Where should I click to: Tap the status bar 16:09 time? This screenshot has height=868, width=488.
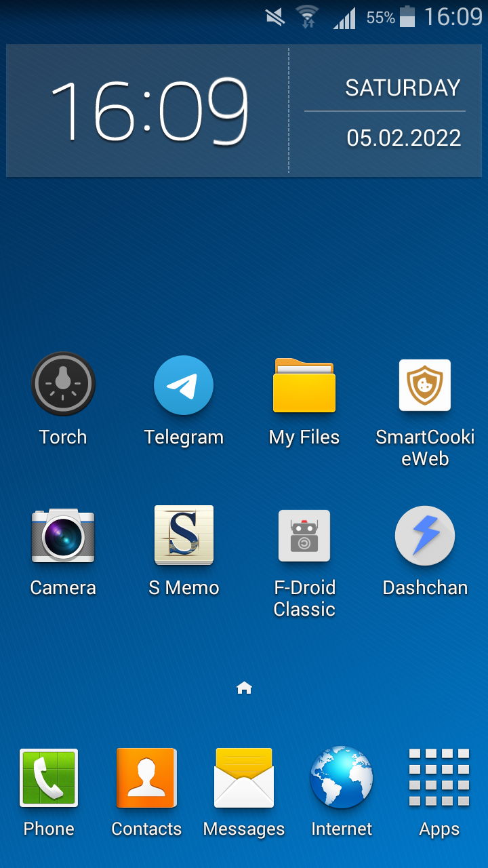click(453, 17)
